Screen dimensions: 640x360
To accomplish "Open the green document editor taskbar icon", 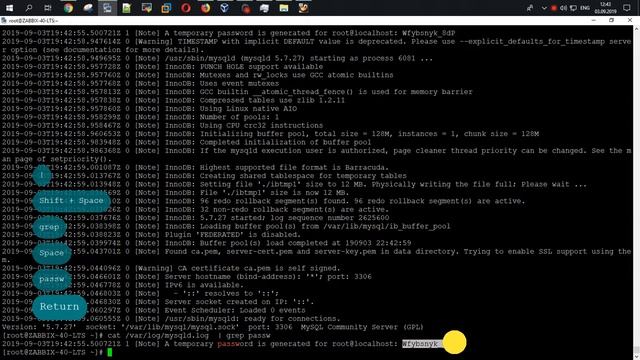I will pos(127,8).
